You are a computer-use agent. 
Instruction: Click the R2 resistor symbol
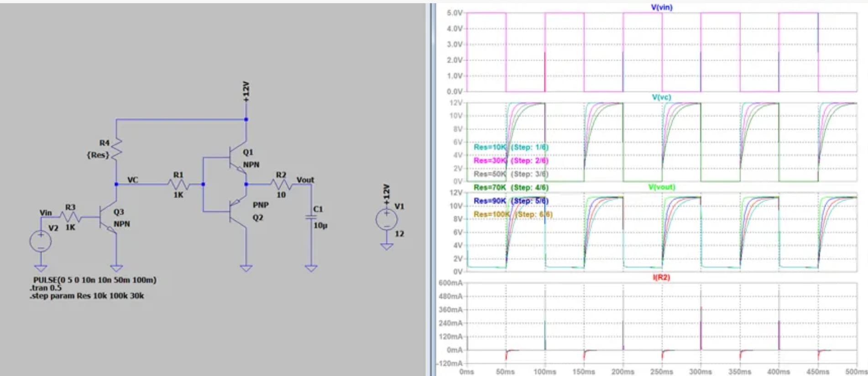pos(281,185)
